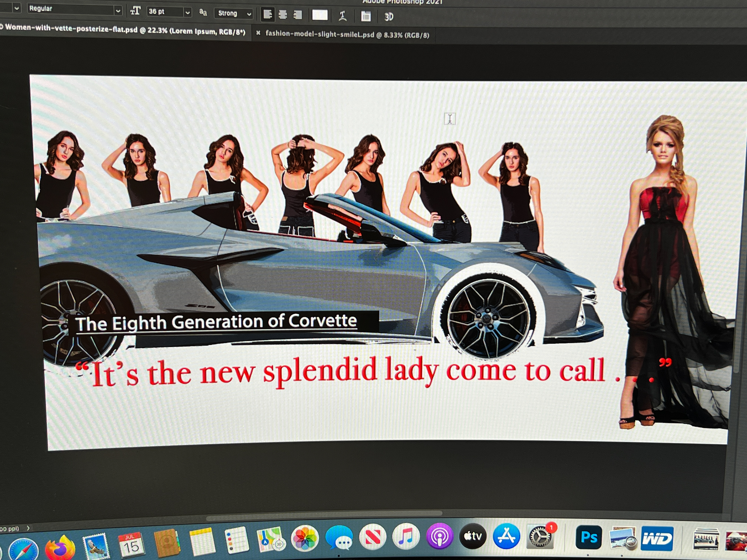Open the text color swatch
The width and height of the screenshot is (747, 560).
[319, 15]
